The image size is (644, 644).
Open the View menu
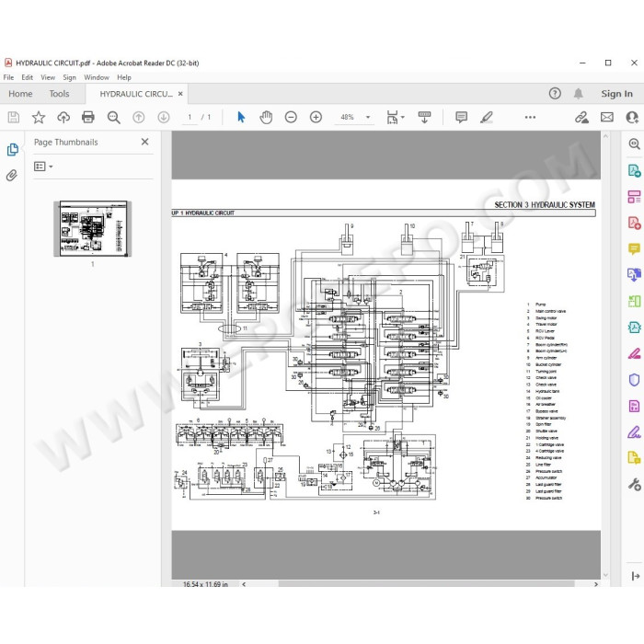[x=48, y=77]
